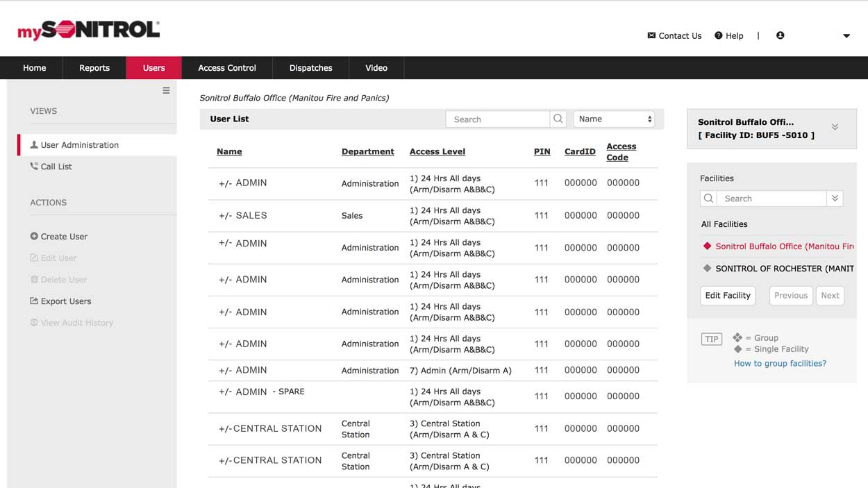The image size is (868, 488).
Task: Click the Next button
Action: coord(830,295)
